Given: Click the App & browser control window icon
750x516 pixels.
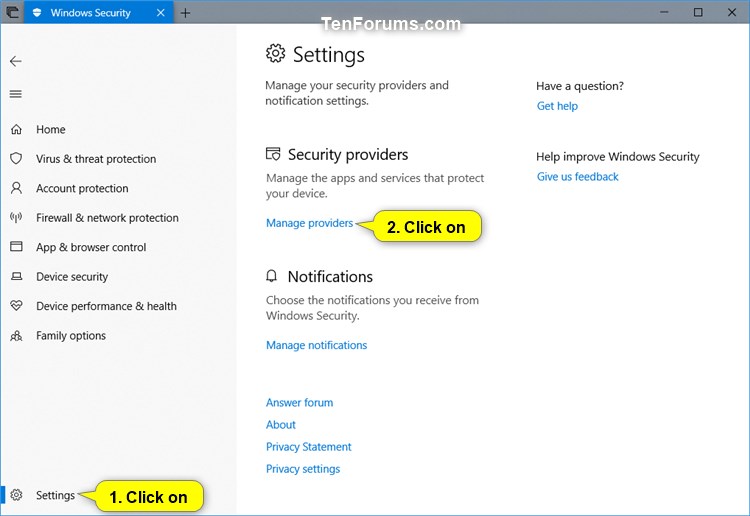Looking at the screenshot, I should [16, 247].
